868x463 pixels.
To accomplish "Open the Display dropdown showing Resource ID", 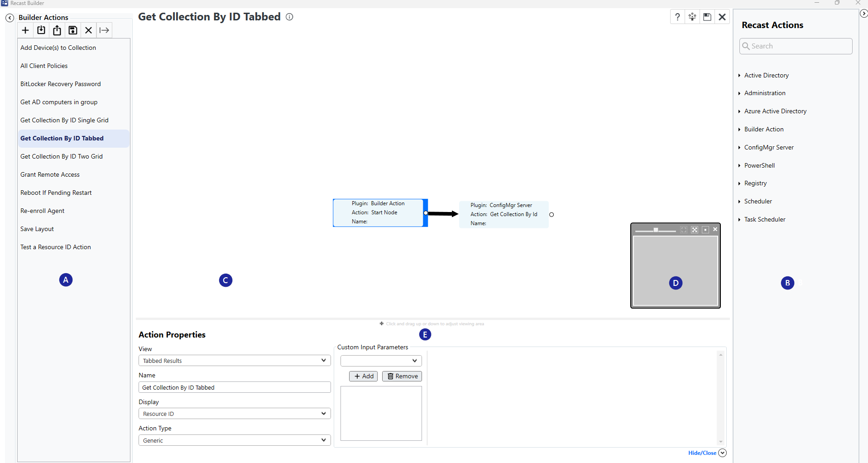I will pos(235,414).
